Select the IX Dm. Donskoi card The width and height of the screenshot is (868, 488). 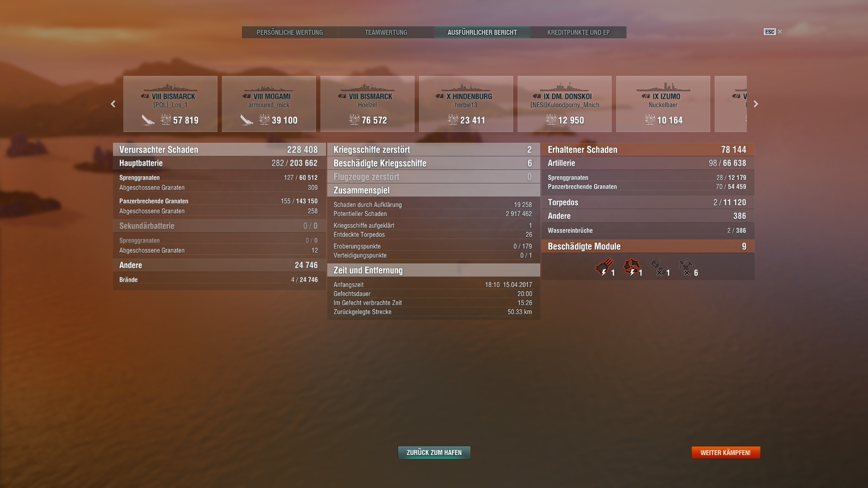pyautogui.click(x=564, y=104)
